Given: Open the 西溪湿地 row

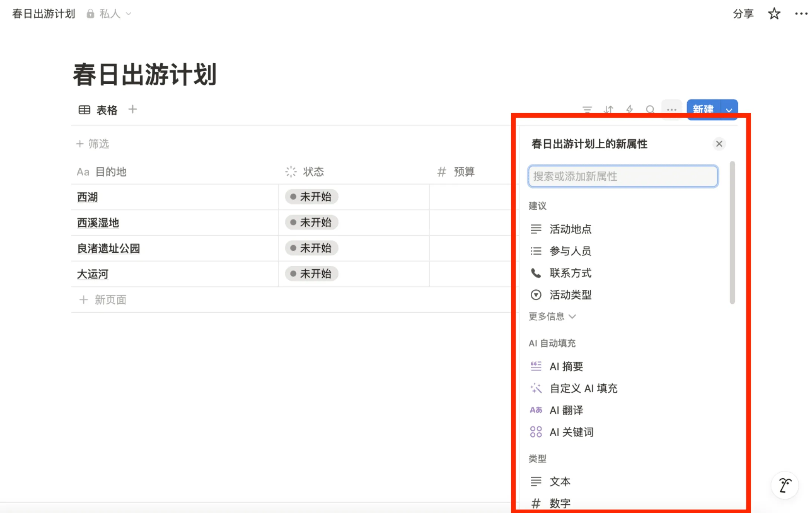Looking at the screenshot, I should click(x=98, y=223).
